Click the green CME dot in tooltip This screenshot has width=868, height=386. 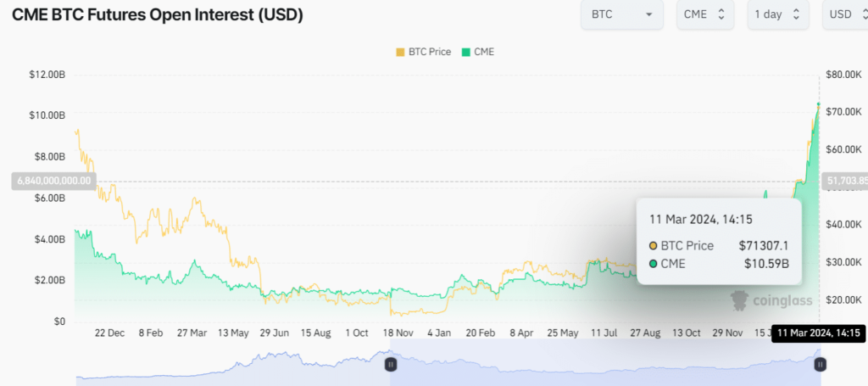point(654,264)
